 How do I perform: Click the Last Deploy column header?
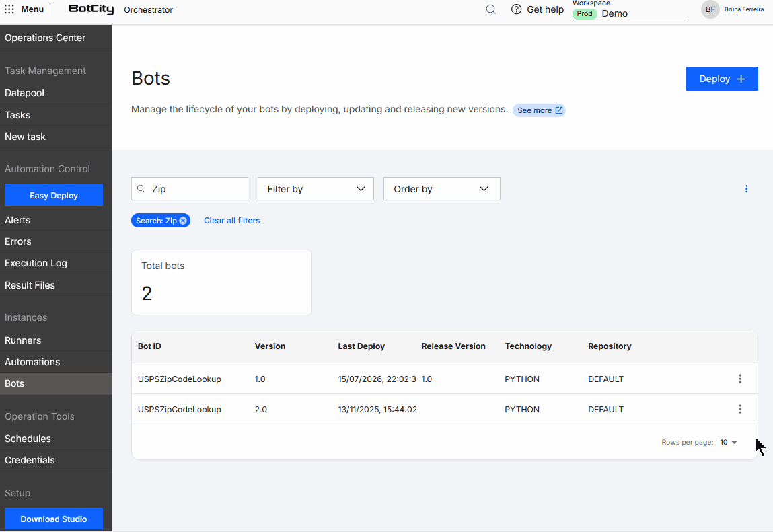361,346
